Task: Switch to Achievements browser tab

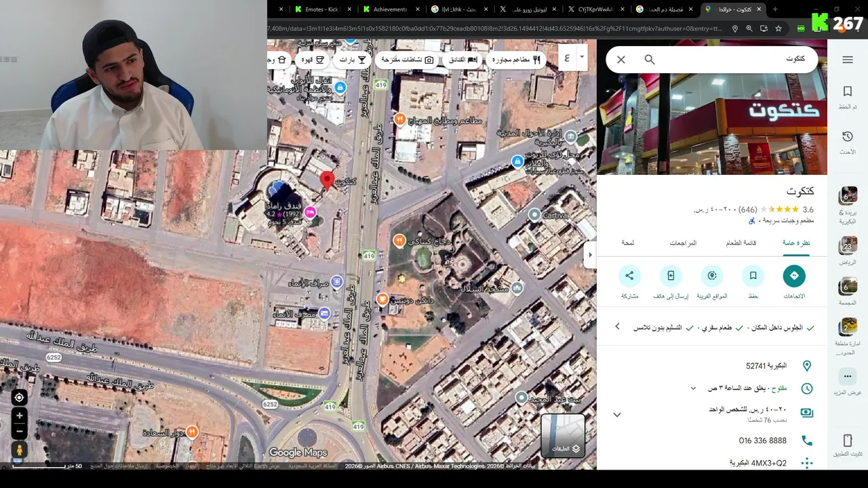Action: click(x=390, y=9)
